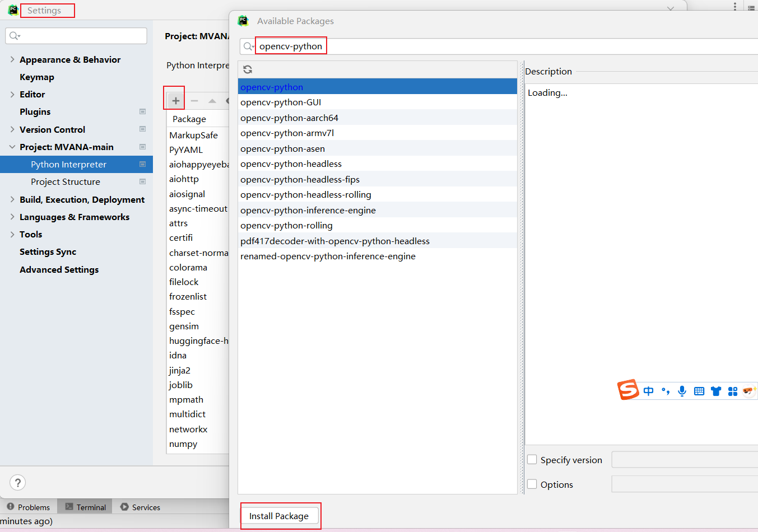Reload the available packages list

[x=247, y=69]
